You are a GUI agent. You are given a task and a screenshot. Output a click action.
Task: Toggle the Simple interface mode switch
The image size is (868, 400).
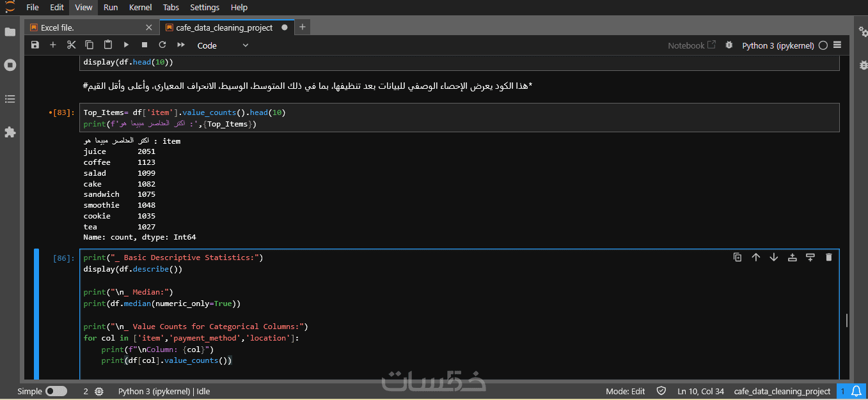coord(56,391)
